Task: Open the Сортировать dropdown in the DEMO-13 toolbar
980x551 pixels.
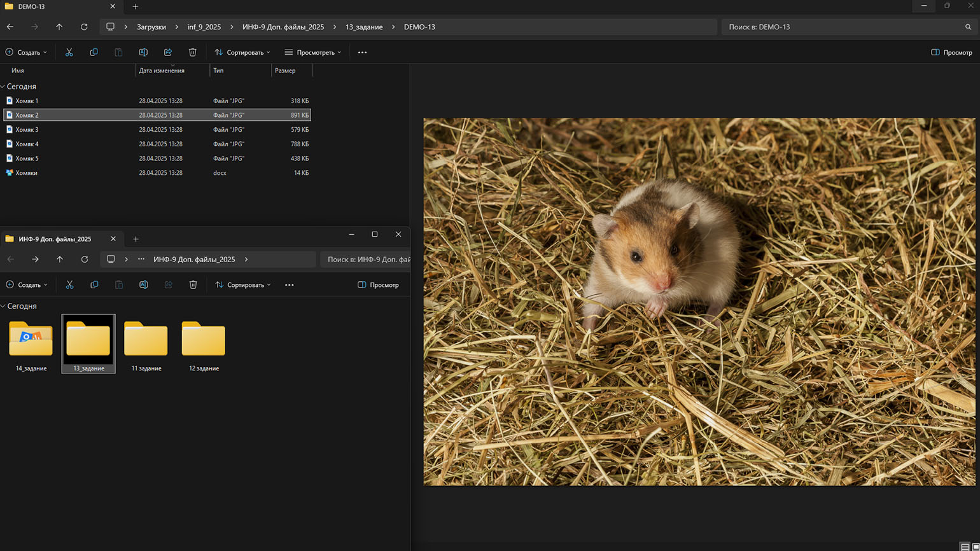Action: tap(242, 52)
